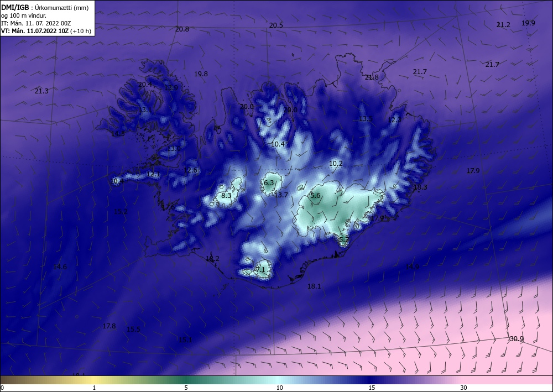Click the value 8.3 on the glacier
Image resolution: width=553 pixels, height=392 pixels.
tap(226, 195)
